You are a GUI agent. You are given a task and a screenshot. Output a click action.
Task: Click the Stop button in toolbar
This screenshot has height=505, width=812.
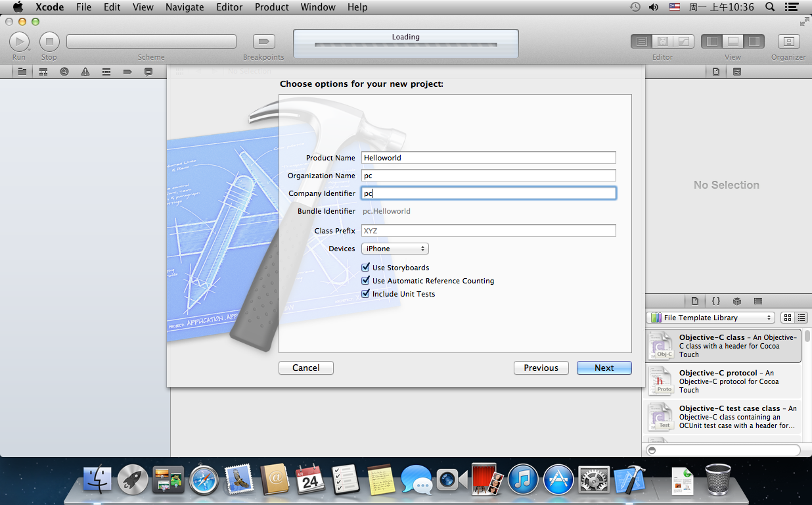[49, 41]
